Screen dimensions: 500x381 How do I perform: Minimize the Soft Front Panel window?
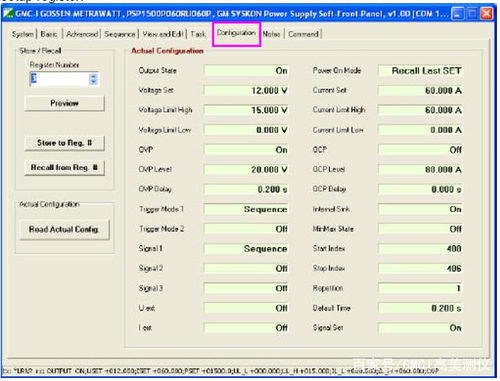(x=458, y=14)
